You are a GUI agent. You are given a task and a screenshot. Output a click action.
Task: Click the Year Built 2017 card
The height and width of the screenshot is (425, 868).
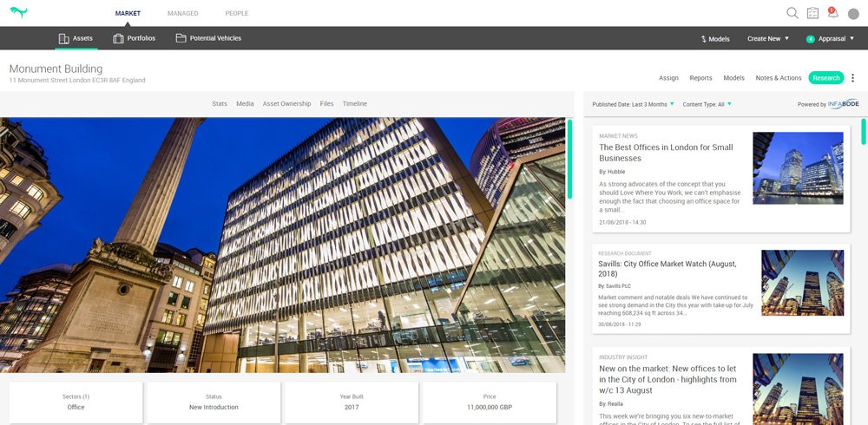coord(352,402)
